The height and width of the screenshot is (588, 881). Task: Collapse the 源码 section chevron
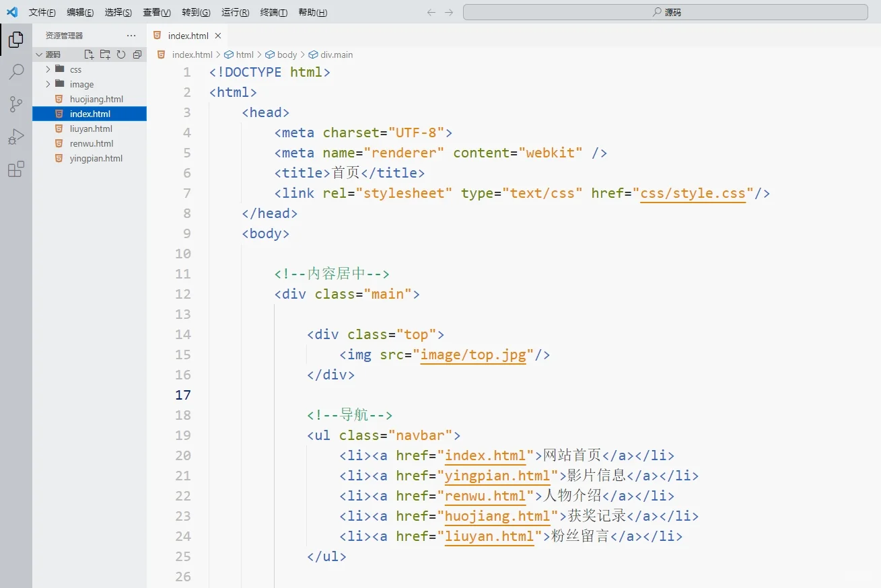click(x=39, y=54)
